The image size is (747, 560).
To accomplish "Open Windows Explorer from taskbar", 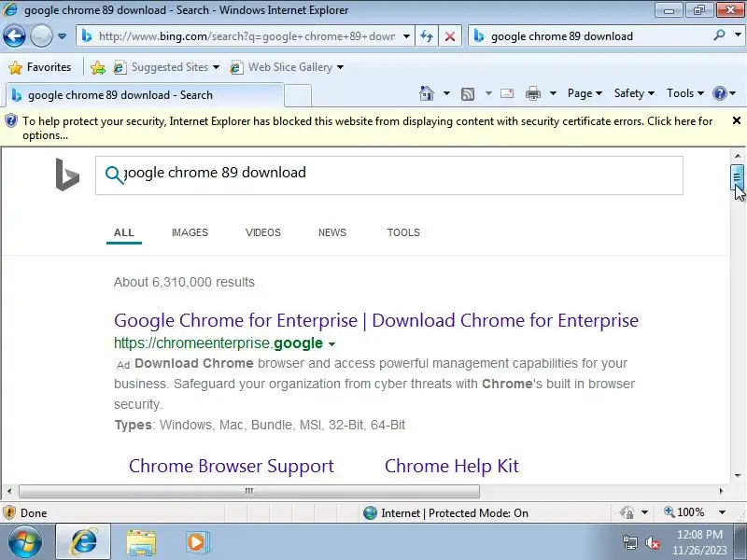I will pos(141,542).
